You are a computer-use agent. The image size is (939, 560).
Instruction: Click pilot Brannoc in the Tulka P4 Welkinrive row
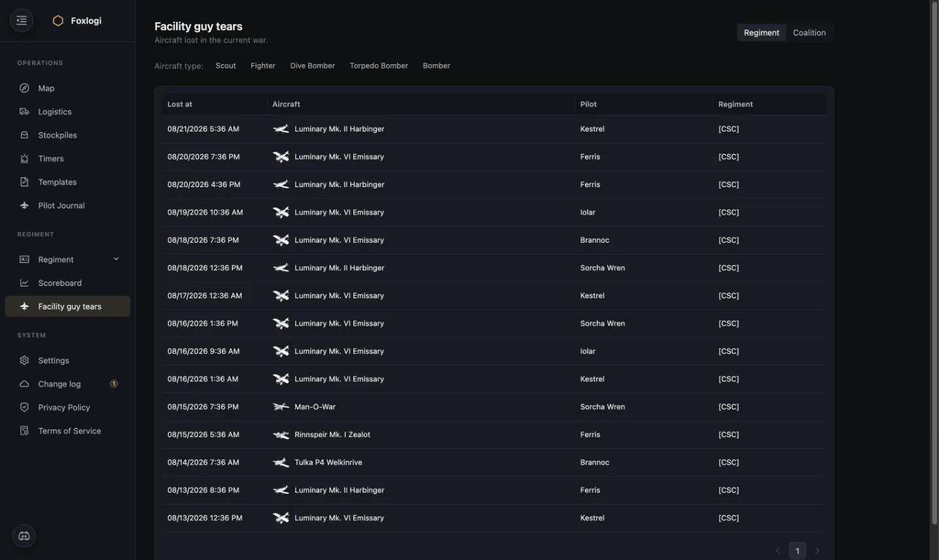tap(594, 463)
